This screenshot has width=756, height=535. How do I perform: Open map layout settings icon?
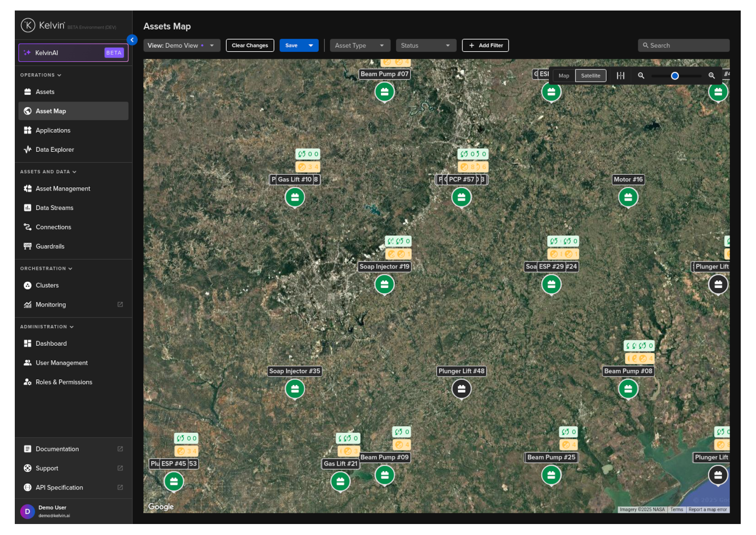click(x=620, y=76)
